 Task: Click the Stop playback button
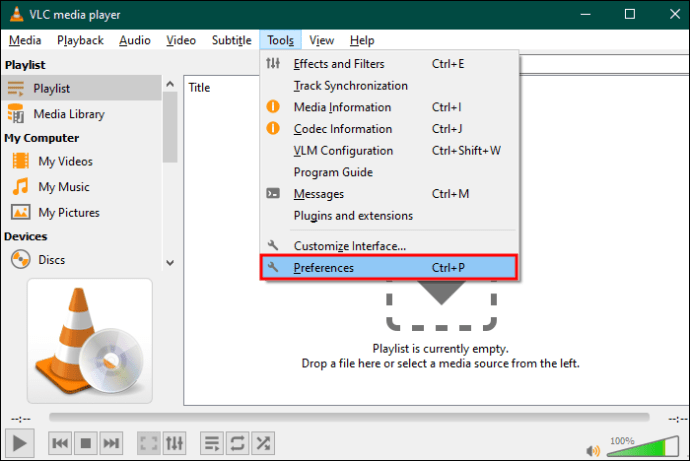(86, 442)
